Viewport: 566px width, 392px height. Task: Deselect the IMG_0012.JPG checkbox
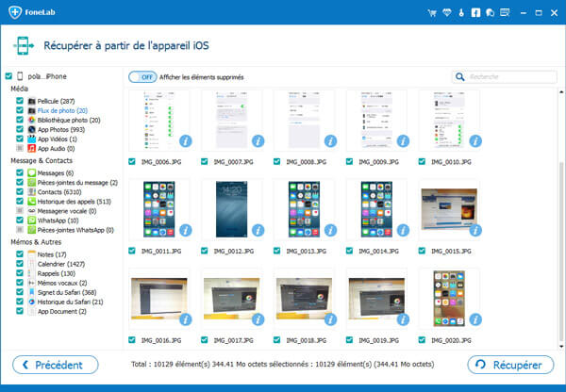pos(205,251)
